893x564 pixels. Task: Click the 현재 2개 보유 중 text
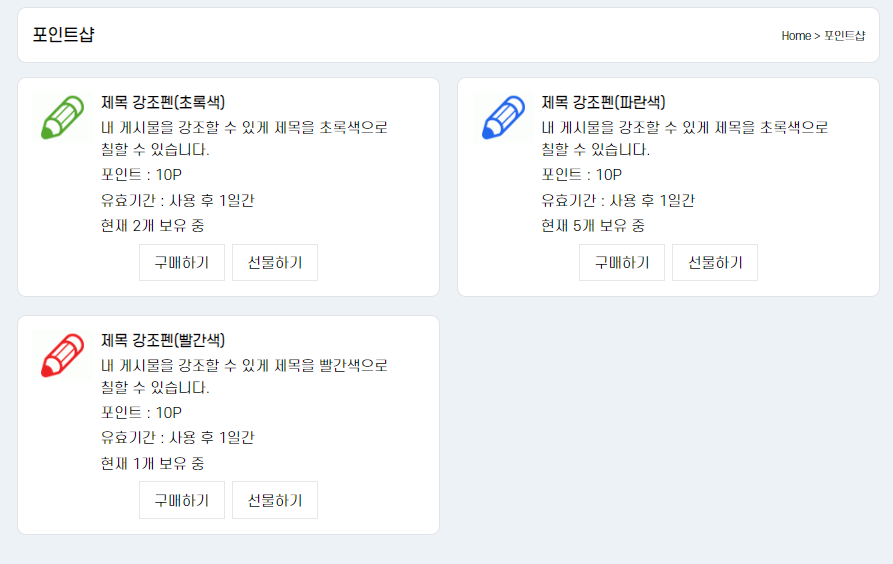[152, 225]
